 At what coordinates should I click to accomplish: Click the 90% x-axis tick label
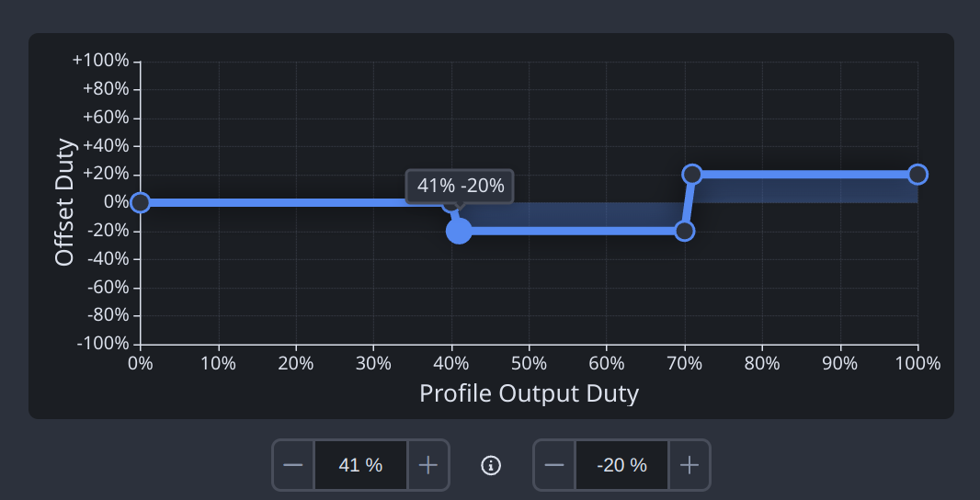[840, 363]
